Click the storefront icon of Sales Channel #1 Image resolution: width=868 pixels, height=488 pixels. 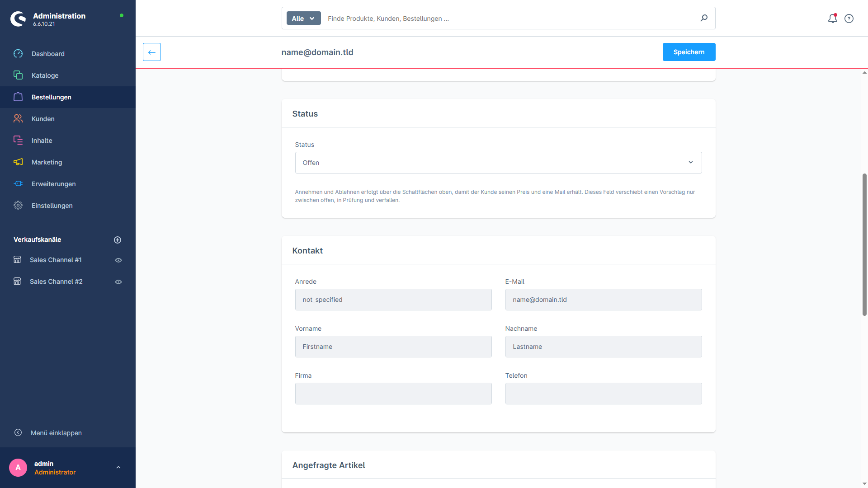point(17,260)
